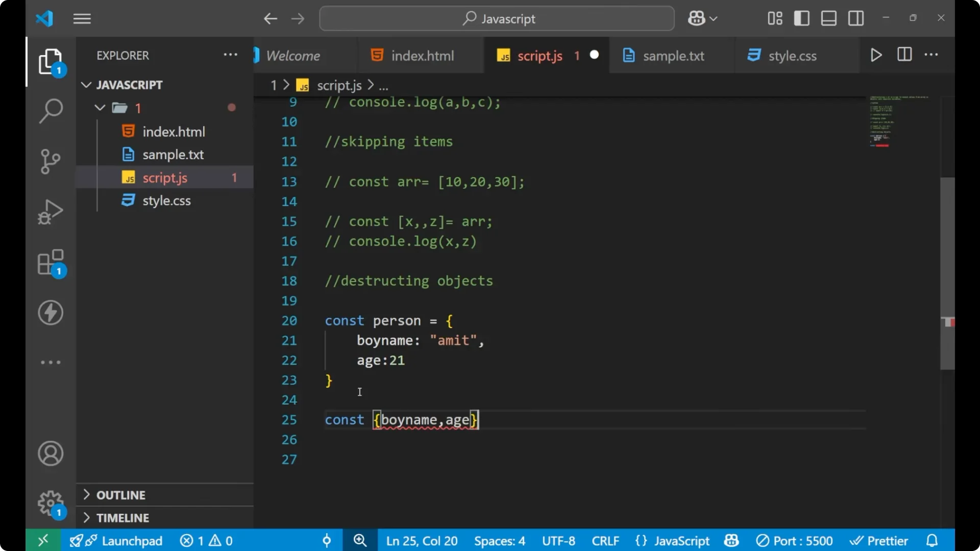Click Port : 5500 in status bar
Viewport: 980px width, 551px height.
[x=794, y=540]
